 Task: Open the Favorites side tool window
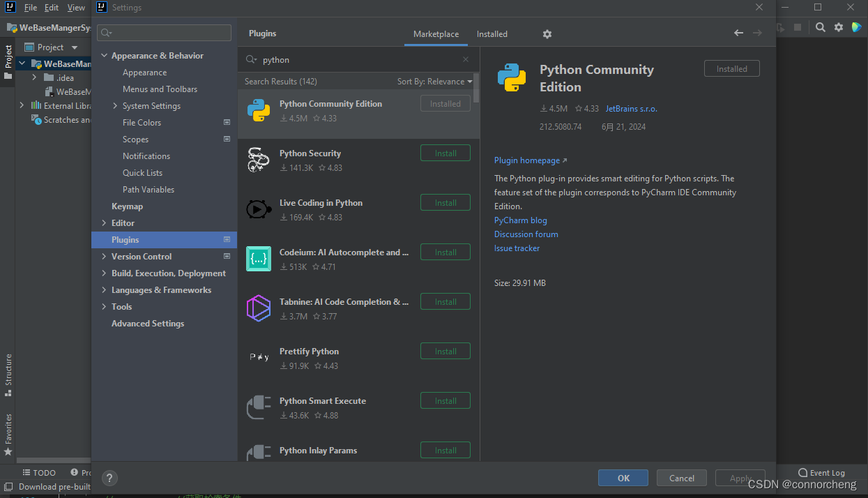coord(8,435)
